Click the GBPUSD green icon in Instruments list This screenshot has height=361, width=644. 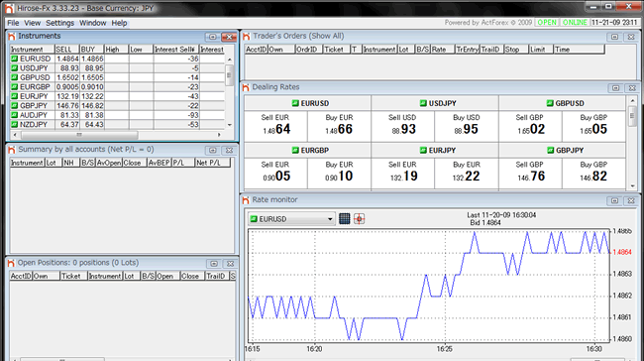[x=15, y=77]
